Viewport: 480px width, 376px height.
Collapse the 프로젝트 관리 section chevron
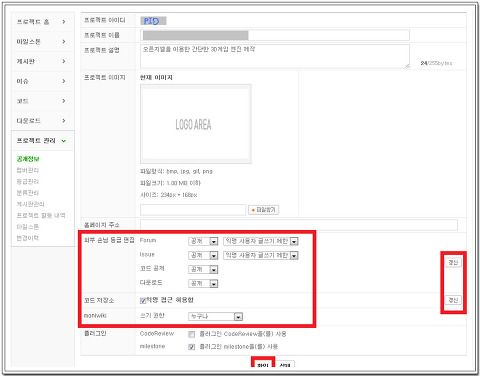pyautogui.click(x=64, y=141)
